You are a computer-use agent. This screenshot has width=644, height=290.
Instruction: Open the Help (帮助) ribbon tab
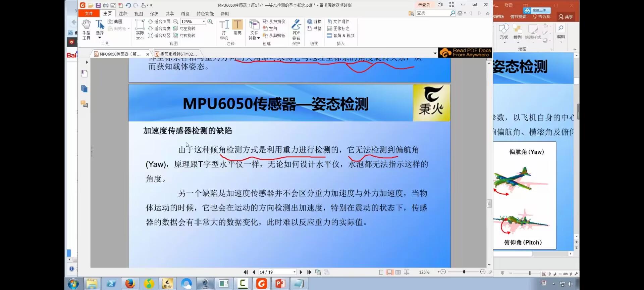225,14
